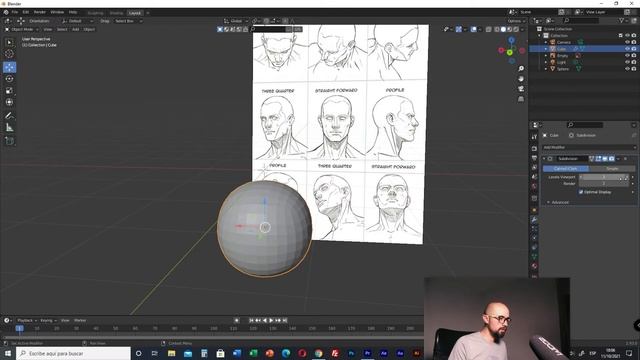640x360 pixels.
Task: Open the Output properties tab
Action: click(534, 158)
